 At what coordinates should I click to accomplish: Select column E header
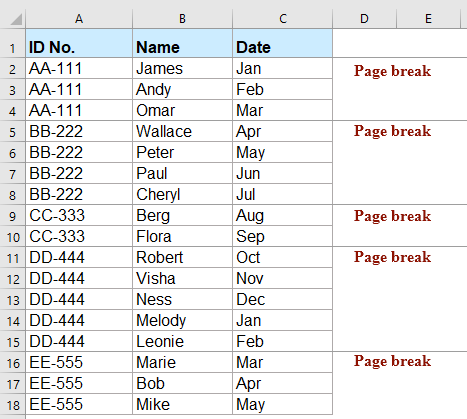tap(428, 19)
